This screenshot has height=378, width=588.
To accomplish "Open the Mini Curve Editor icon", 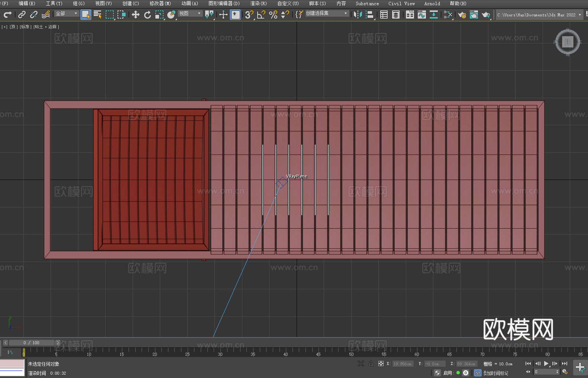I will tap(10, 352).
